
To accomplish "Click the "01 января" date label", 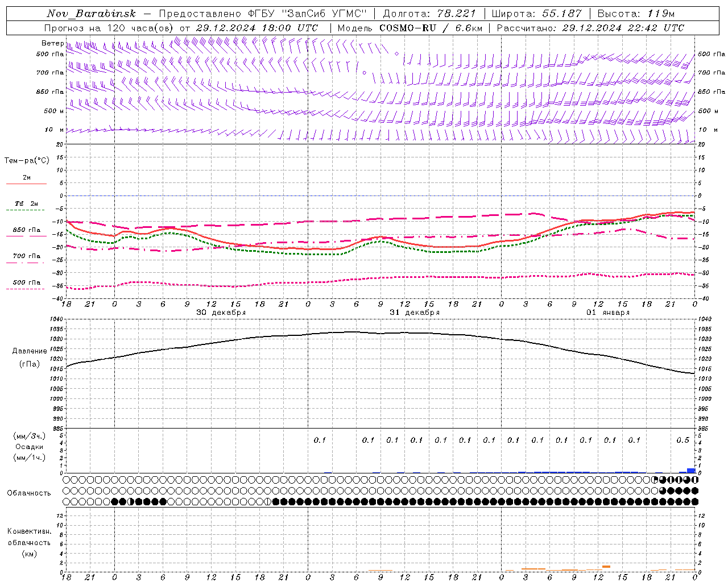I will (x=608, y=313).
